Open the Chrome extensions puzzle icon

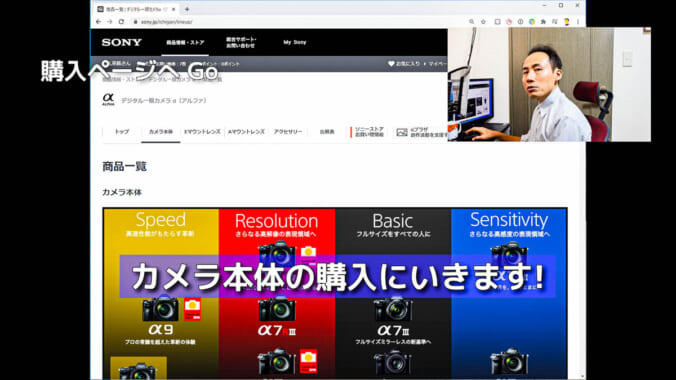click(543, 22)
